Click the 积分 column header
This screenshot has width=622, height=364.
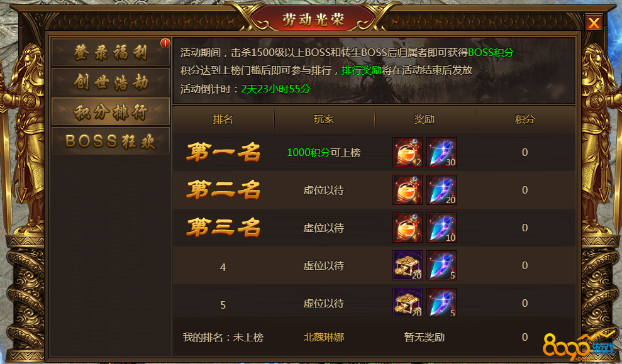[x=525, y=119]
